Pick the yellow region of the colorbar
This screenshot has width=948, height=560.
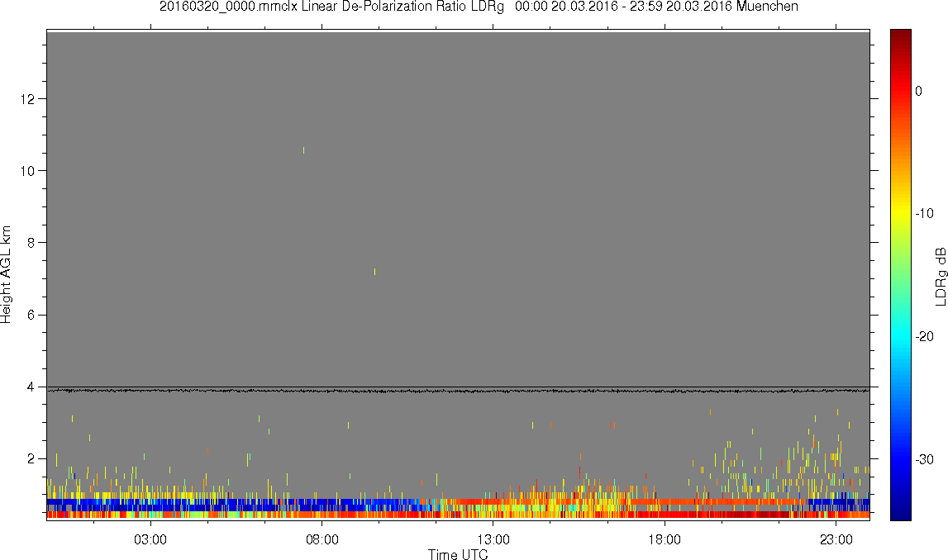pos(900,211)
